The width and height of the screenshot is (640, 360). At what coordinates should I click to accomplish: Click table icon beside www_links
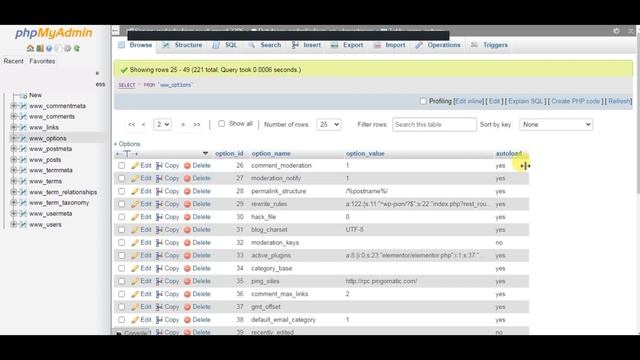23,127
